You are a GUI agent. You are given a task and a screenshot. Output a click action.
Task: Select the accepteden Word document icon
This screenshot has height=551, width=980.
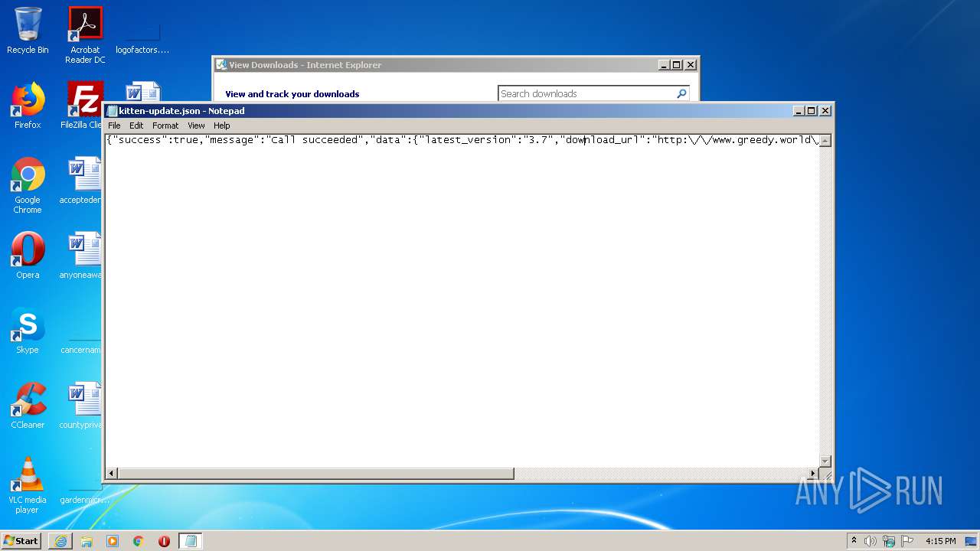tap(83, 181)
